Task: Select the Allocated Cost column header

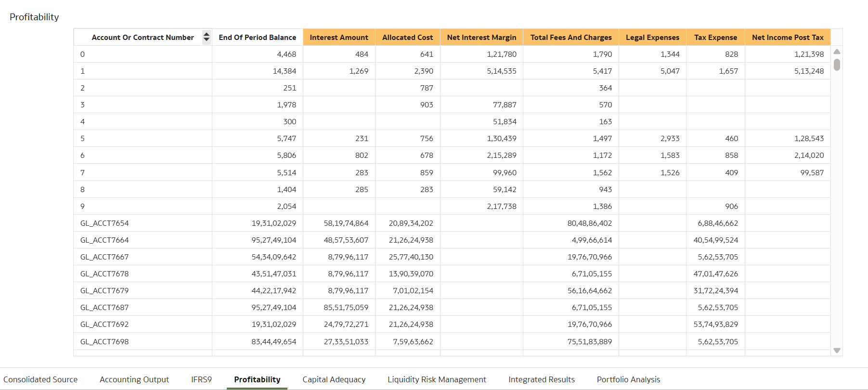Action: pos(408,37)
